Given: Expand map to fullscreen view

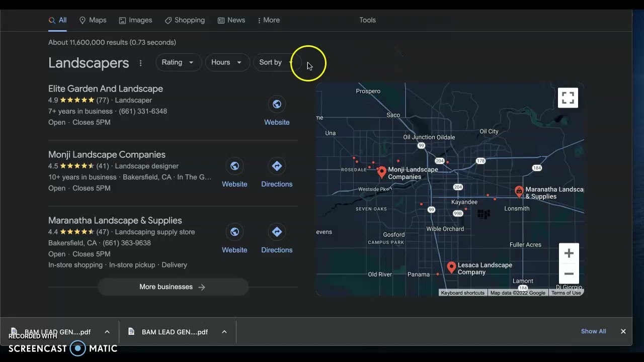Looking at the screenshot, I should pyautogui.click(x=568, y=98).
